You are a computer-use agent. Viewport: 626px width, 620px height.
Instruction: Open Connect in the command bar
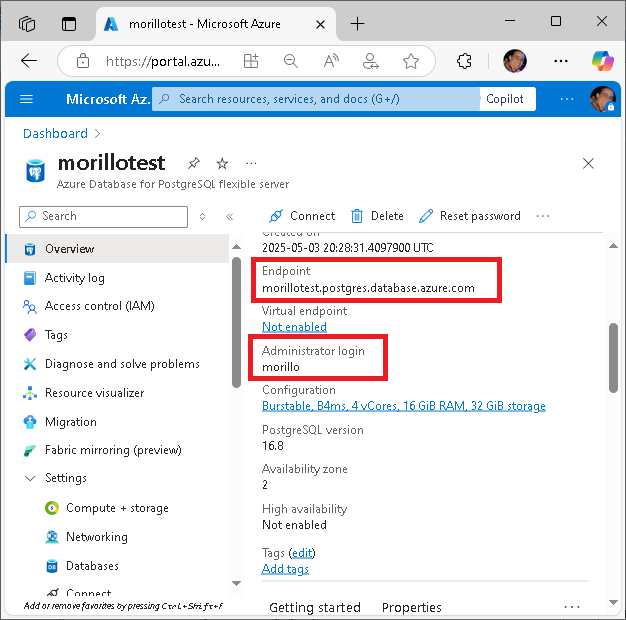pos(302,216)
